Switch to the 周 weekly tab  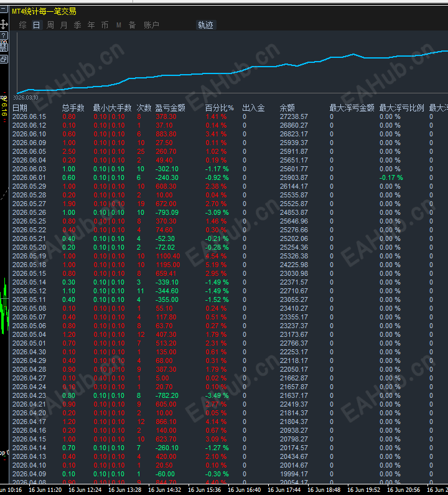pyautogui.click(x=50, y=25)
